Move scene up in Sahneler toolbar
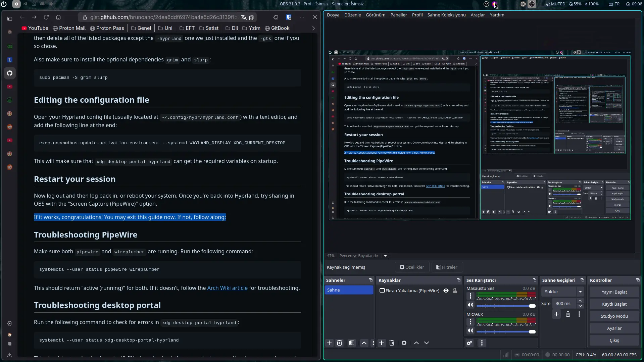This screenshot has width=644, height=362. (x=364, y=343)
